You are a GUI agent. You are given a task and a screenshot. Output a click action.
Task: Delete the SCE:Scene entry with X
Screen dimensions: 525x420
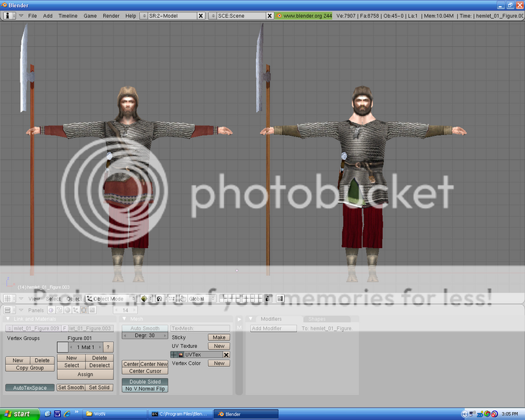pyautogui.click(x=268, y=15)
